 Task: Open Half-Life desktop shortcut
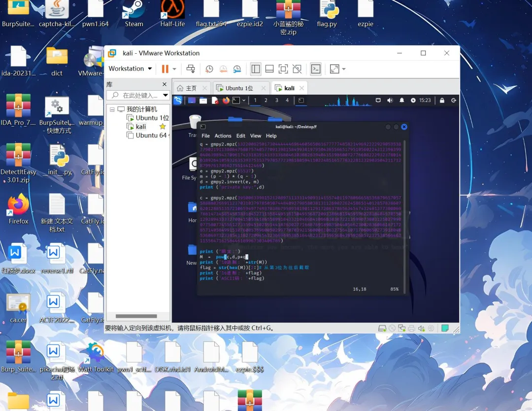tap(172, 14)
